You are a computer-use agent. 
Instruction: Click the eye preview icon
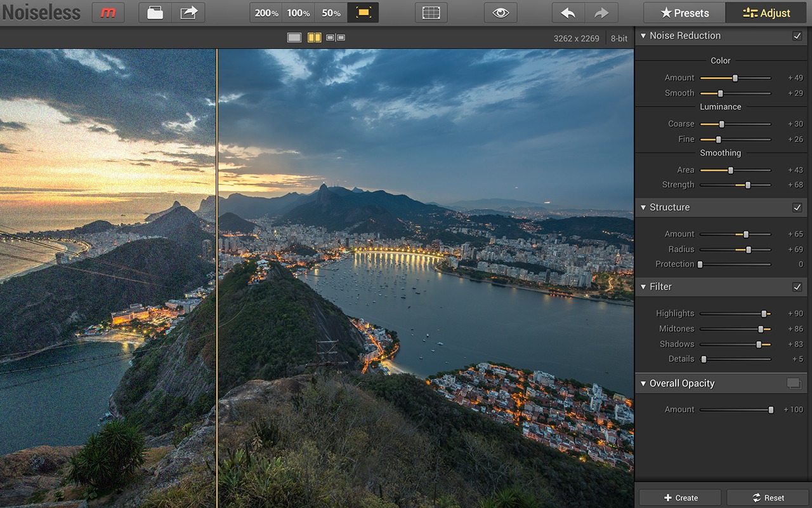click(x=501, y=13)
